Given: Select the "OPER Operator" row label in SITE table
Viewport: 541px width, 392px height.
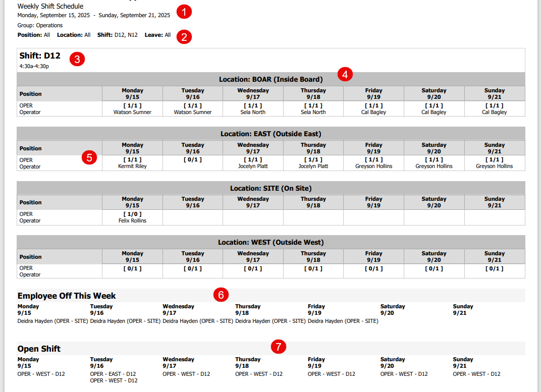Looking at the screenshot, I should click(x=60, y=217).
